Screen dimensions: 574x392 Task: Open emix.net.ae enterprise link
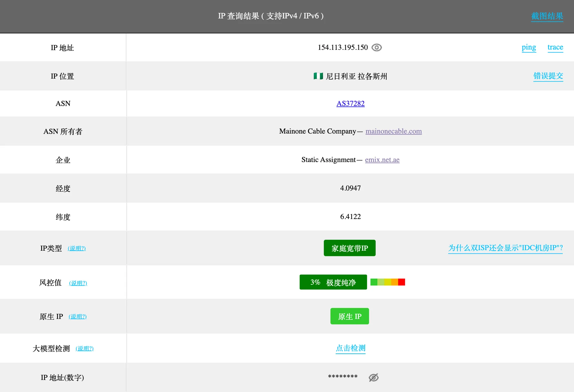[x=382, y=160]
